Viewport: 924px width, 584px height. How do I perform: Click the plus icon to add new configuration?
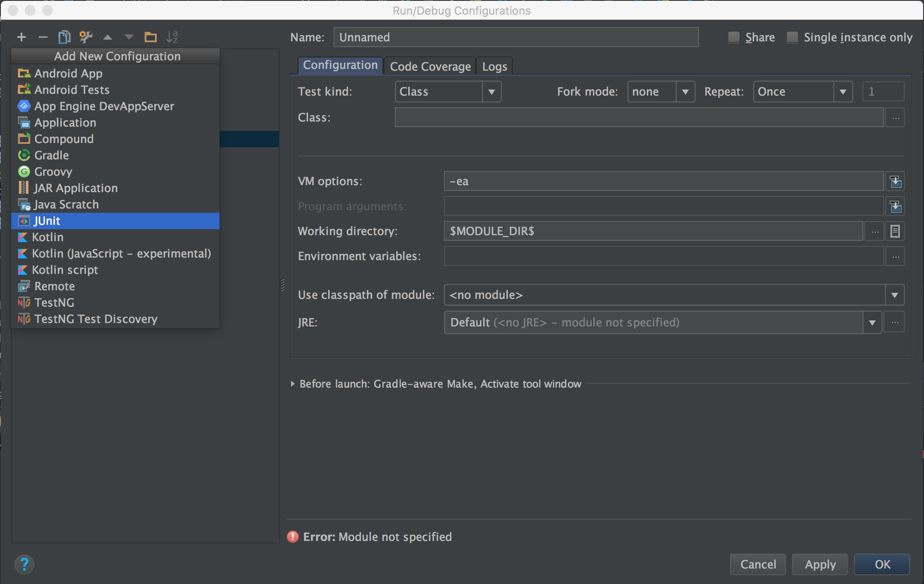pyautogui.click(x=22, y=37)
